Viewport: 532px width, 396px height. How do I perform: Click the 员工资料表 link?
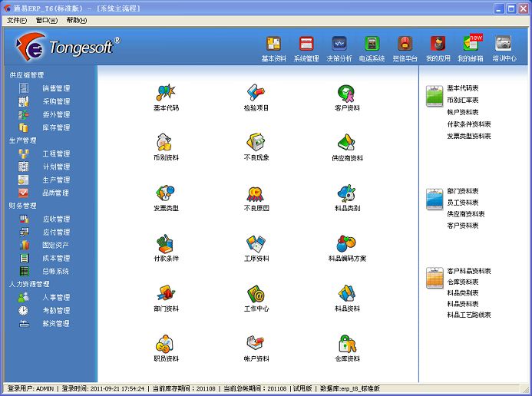tap(463, 203)
